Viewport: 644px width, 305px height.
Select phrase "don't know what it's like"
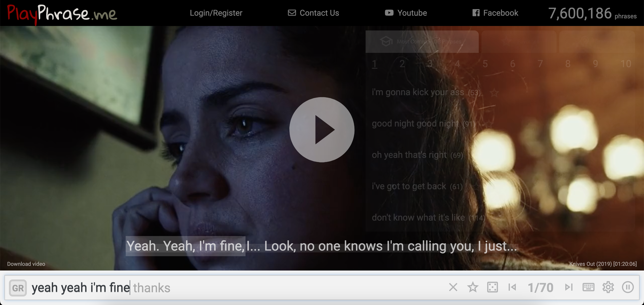(418, 217)
